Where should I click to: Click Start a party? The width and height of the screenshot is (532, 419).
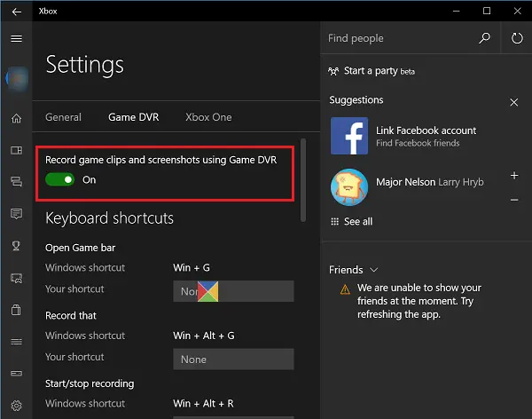click(372, 71)
